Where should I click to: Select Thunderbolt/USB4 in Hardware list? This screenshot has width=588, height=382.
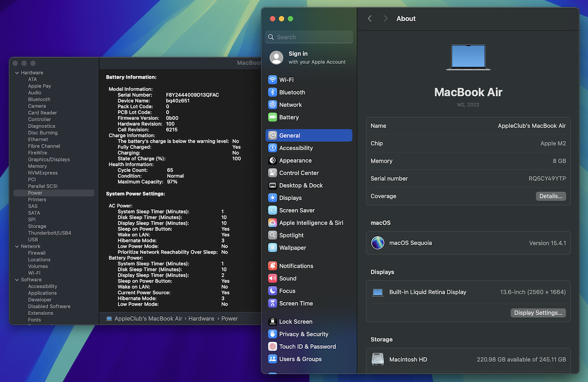pos(50,233)
